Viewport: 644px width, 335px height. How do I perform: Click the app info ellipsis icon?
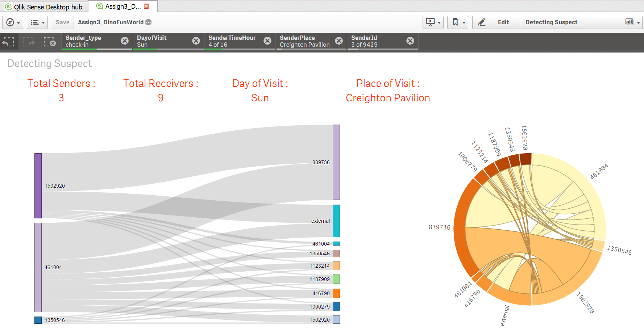click(x=149, y=22)
